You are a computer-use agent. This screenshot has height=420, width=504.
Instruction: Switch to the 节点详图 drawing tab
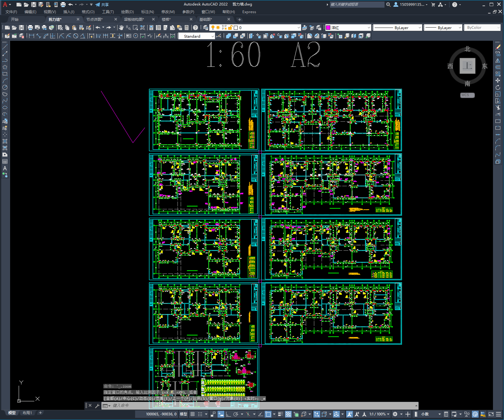coord(94,19)
